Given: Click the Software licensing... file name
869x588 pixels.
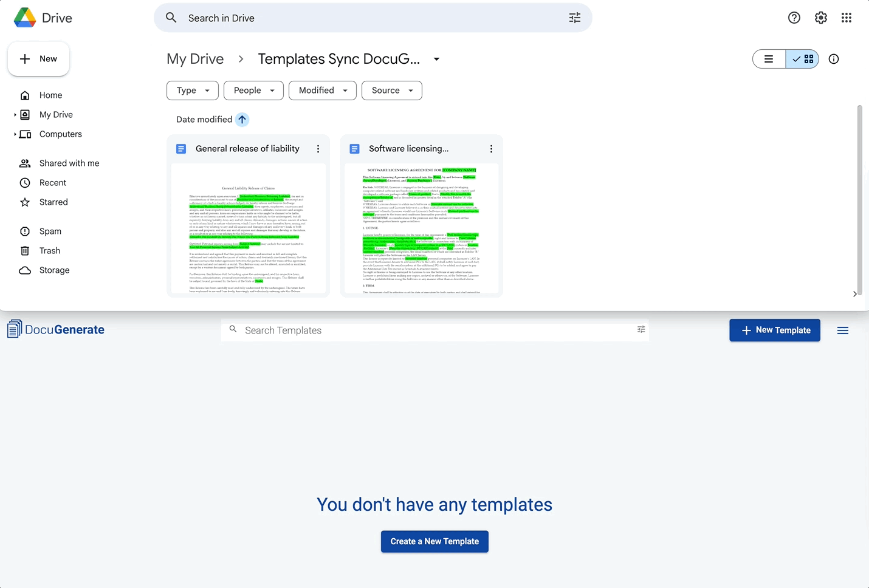Looking at the screenshot, I should 409,149.
